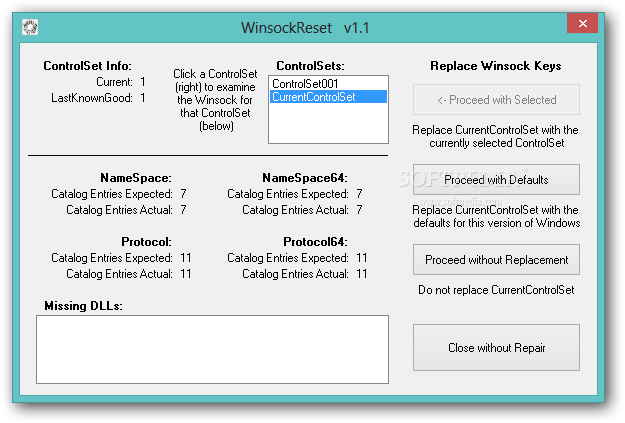The height and width of the screenshot is (423, 625).
Task: Click the NameSpace64: heading
Action: click(x=305, y=178)
